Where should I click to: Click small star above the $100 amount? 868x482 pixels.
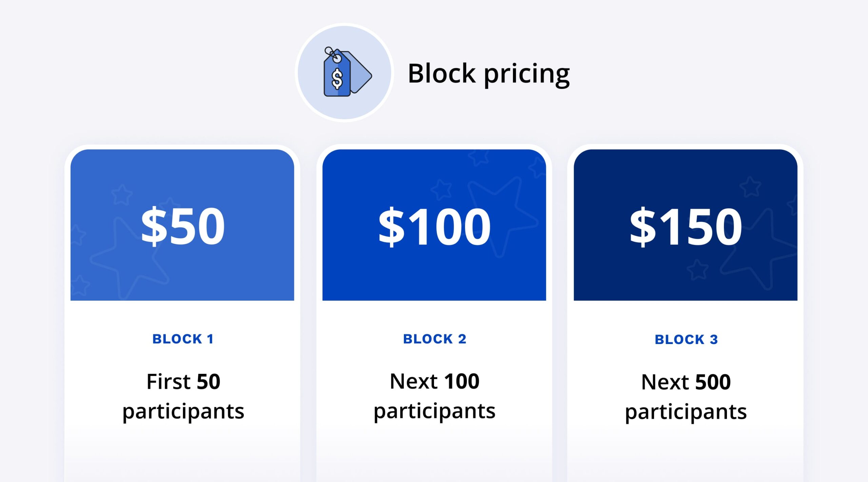[x=441, y=189]
